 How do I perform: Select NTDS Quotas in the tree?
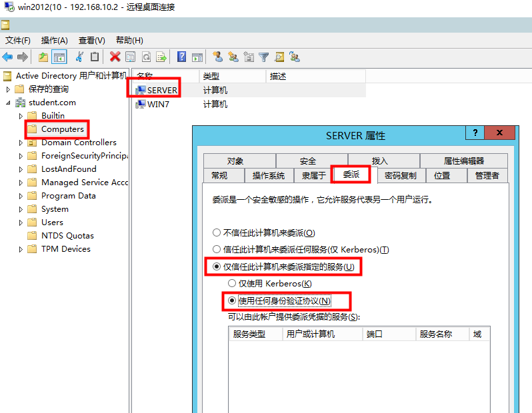click(x=67, y=236)
